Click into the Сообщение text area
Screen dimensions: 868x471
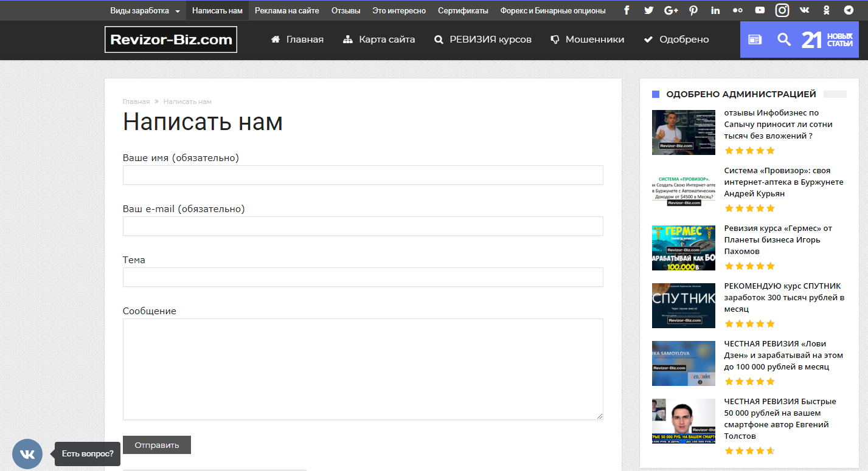(363, 369)
